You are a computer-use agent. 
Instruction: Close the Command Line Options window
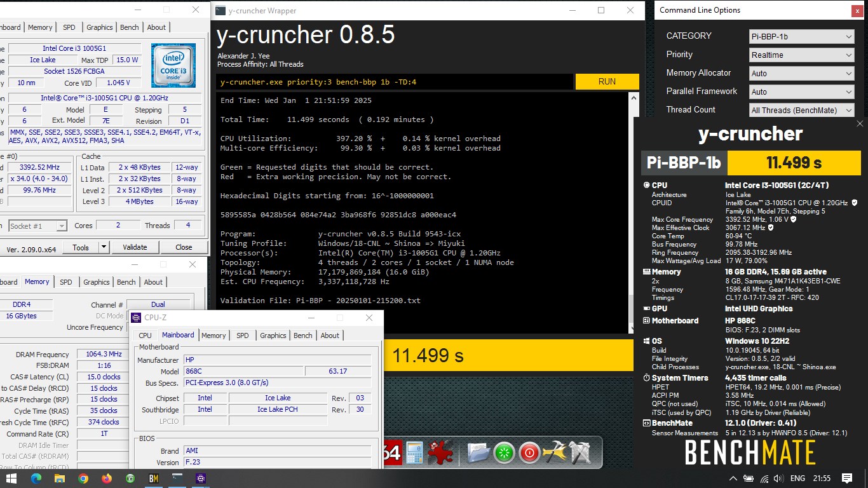pos(857,10)
